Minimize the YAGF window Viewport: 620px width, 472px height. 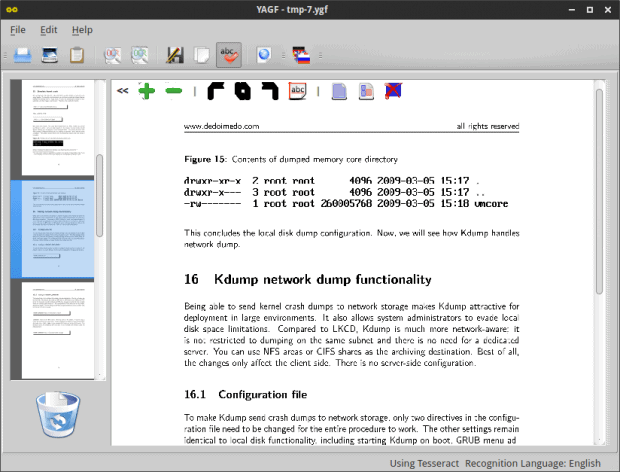click(572, 10)
